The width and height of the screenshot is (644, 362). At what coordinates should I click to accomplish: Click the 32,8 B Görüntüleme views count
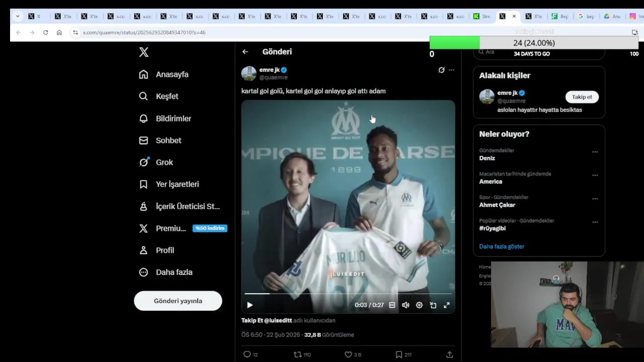pyautogui.click(x=329, y=335)
